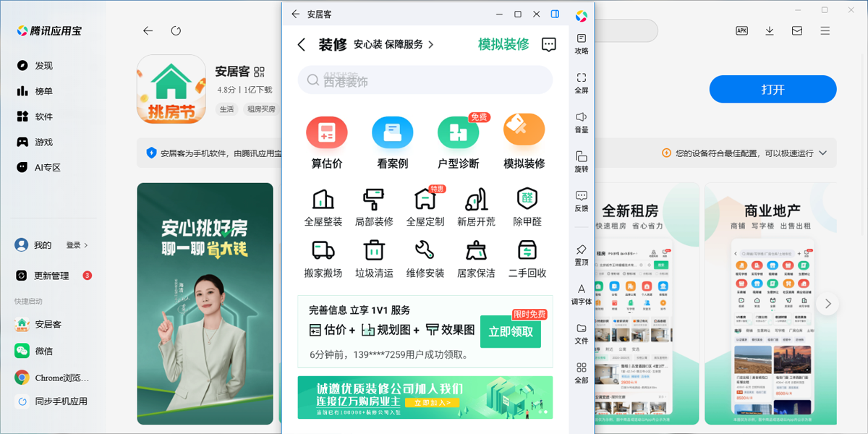The width and height of the screenshot is (868, 434).
Task: Click back arrow in emulator title bar
Action: coord(295,14)
